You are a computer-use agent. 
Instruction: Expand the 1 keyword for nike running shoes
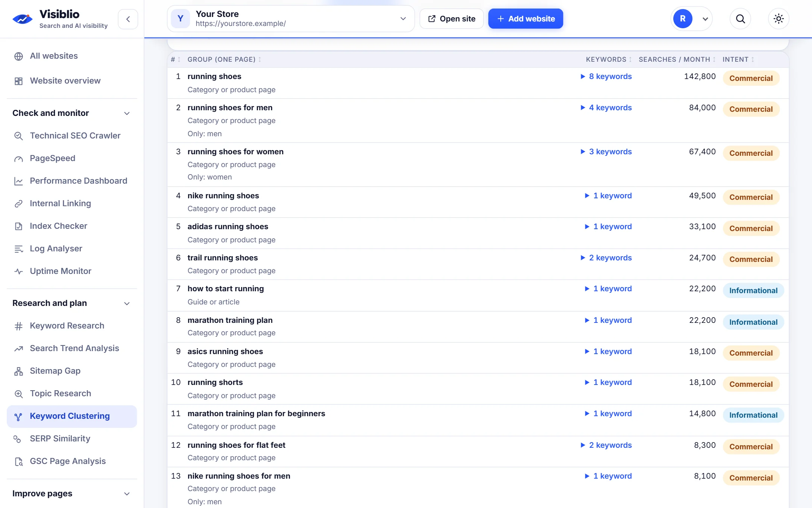608,196
